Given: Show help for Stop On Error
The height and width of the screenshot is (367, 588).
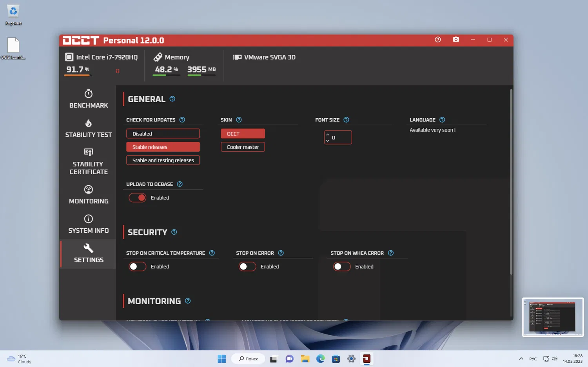Looking at the screenshot, I should pyautogui.click(x=281, y=253).
